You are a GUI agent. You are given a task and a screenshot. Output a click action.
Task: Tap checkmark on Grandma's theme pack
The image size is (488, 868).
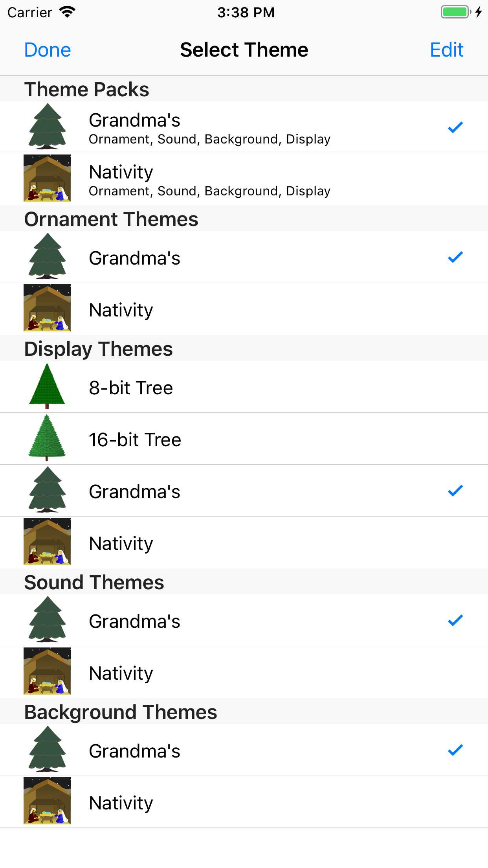point(455,127)
